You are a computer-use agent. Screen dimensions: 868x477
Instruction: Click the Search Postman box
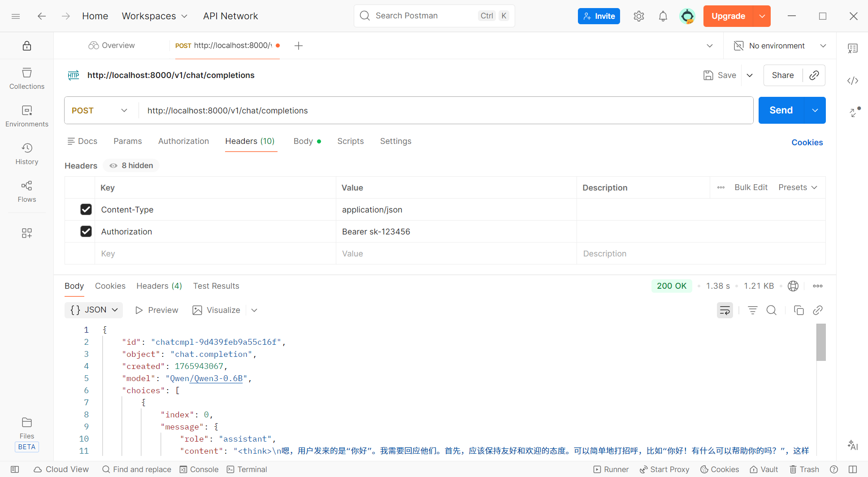(434, 16)
